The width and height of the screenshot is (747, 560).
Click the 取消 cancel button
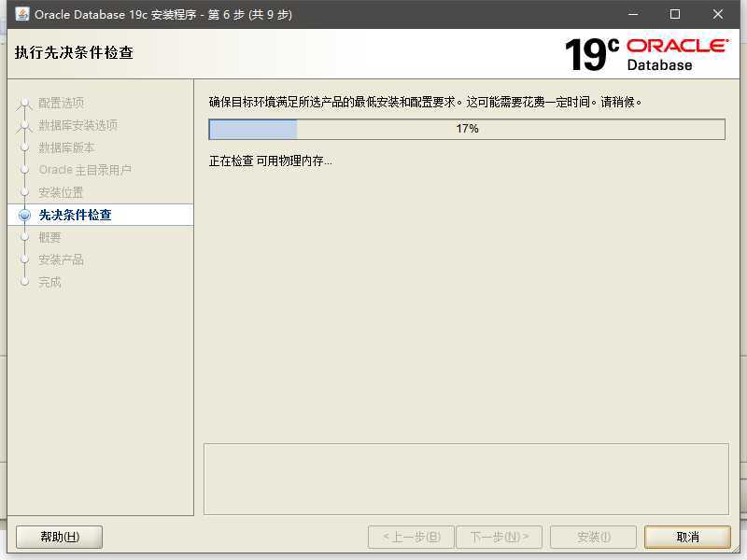click(687, 538)
